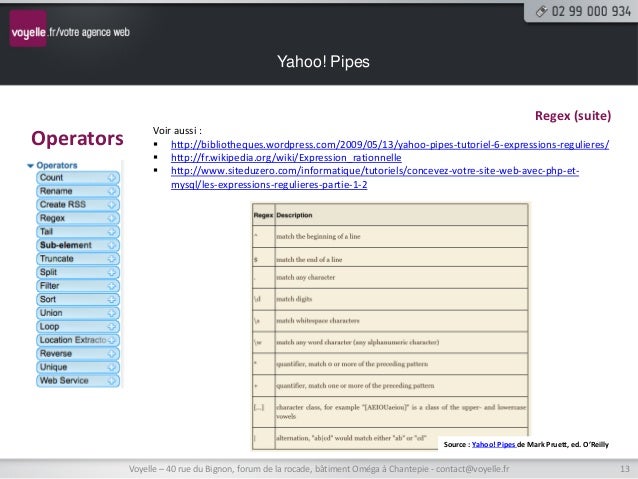Click the plus icon on Sort operator
The width and height of the screenshot is (638, 479).
112,300
